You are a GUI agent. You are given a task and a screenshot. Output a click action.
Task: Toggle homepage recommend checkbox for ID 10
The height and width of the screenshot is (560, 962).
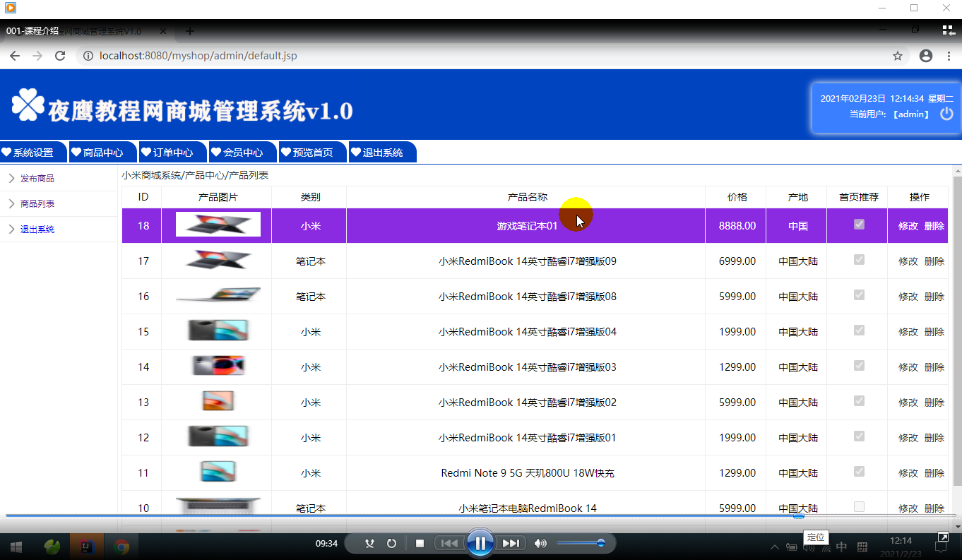(x=859, y=506)
